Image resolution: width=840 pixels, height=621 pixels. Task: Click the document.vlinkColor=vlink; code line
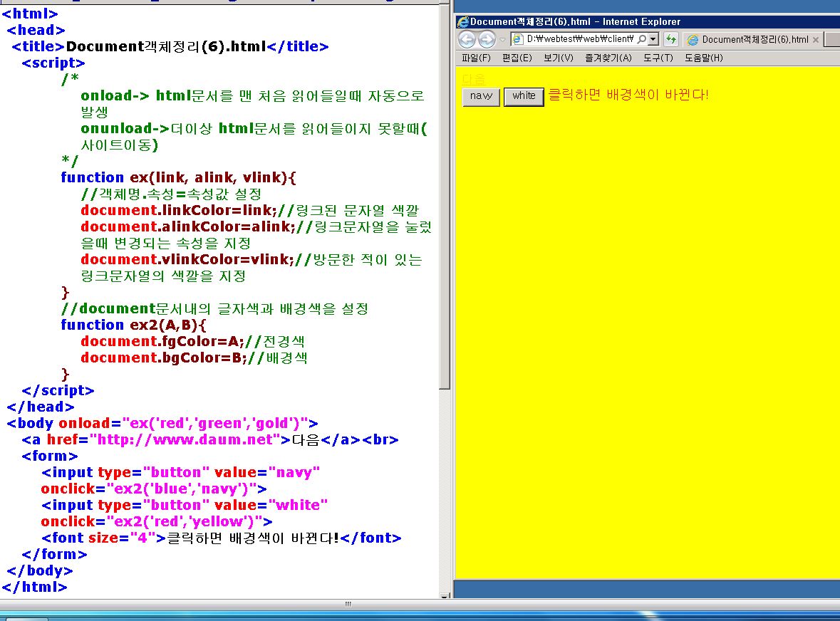tap(252, 260)
